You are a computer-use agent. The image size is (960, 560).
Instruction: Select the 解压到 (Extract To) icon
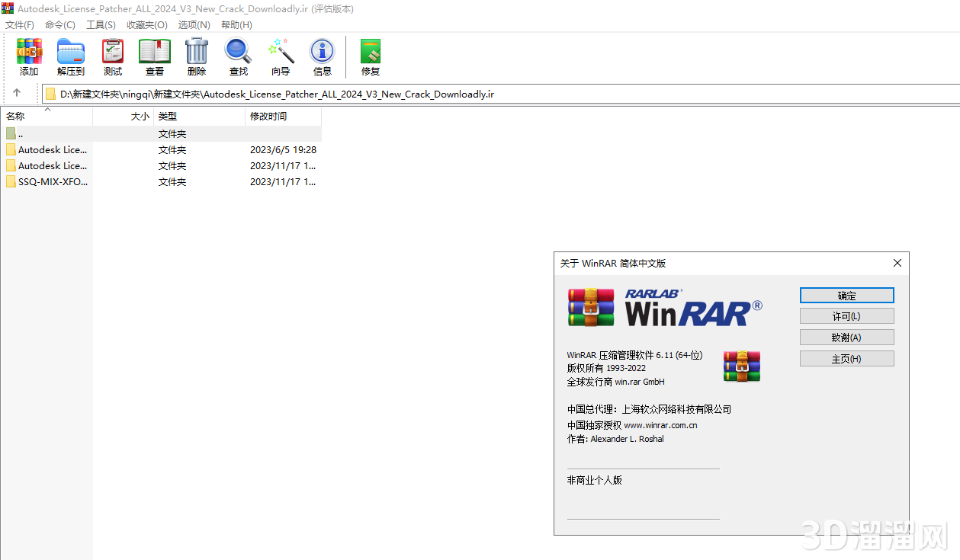pos(70,56)
